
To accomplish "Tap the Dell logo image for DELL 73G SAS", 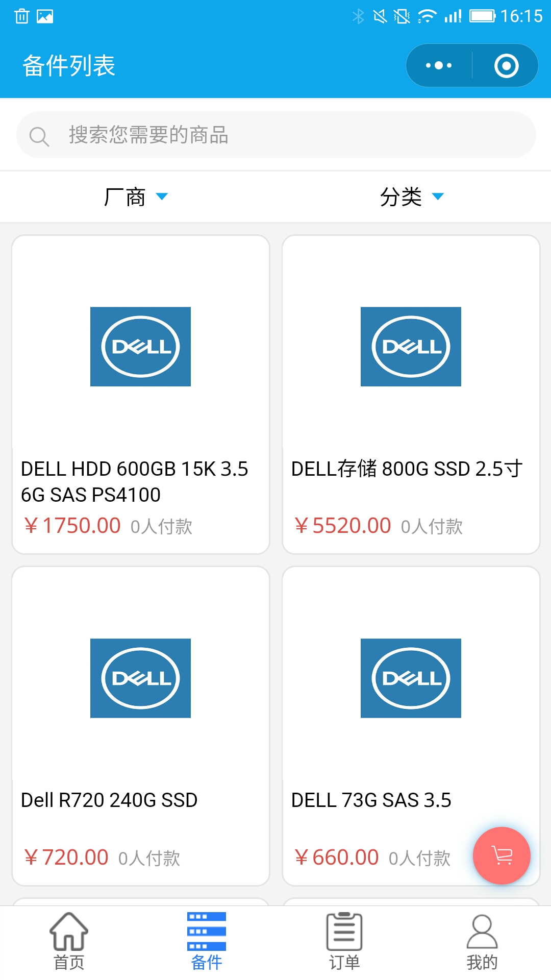I will point(411,678).
